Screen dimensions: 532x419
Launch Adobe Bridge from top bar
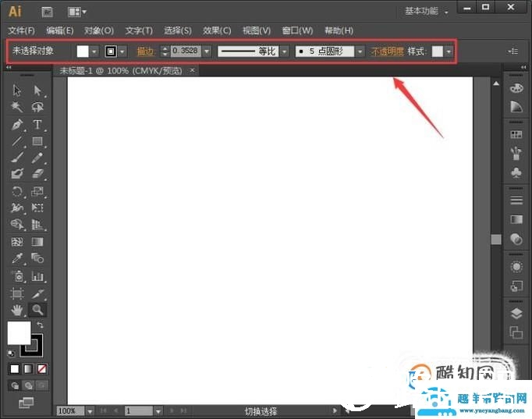point(47,12)
